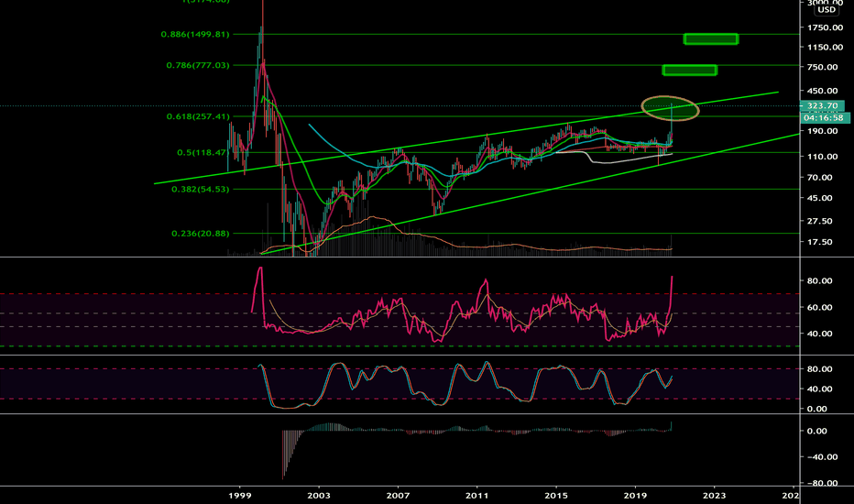
Task: Click the 1150.00 price axis value
Action: coord(826,48)
